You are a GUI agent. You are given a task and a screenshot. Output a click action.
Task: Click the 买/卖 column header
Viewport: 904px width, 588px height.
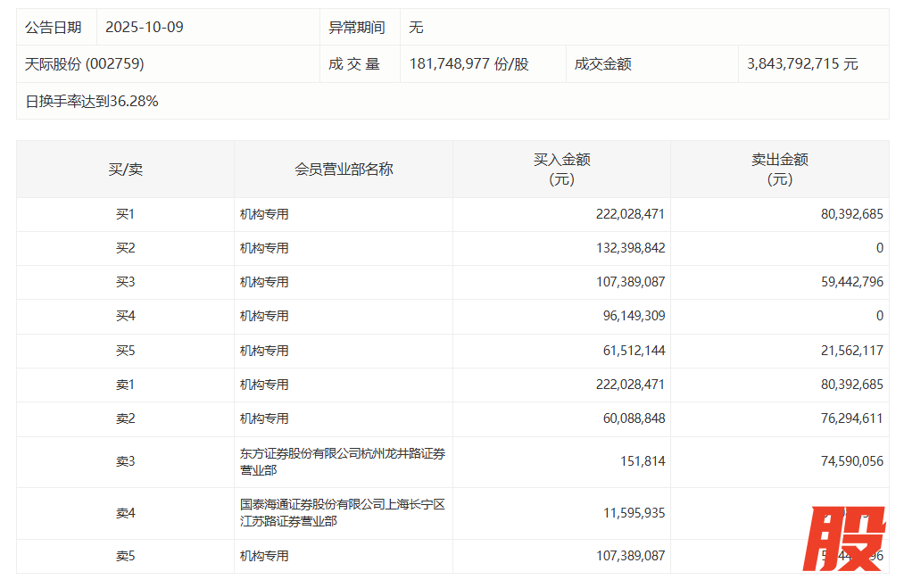125,170
